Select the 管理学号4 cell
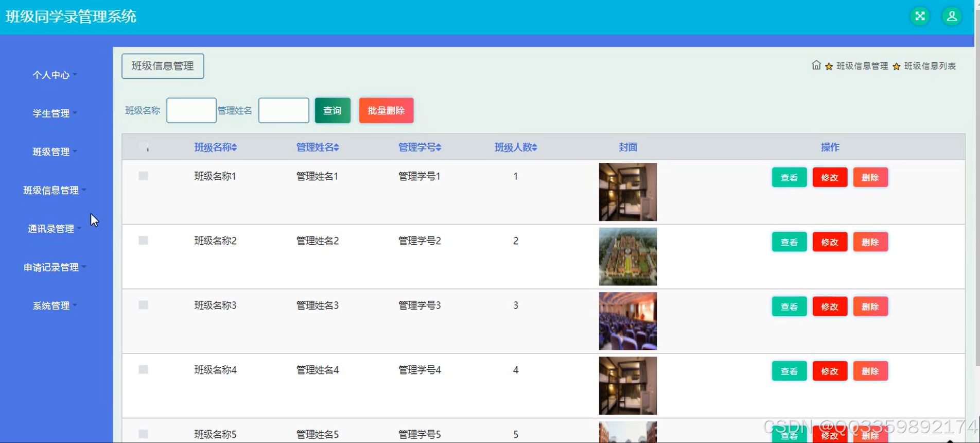The image size is (980, 443). click(419, 370)
